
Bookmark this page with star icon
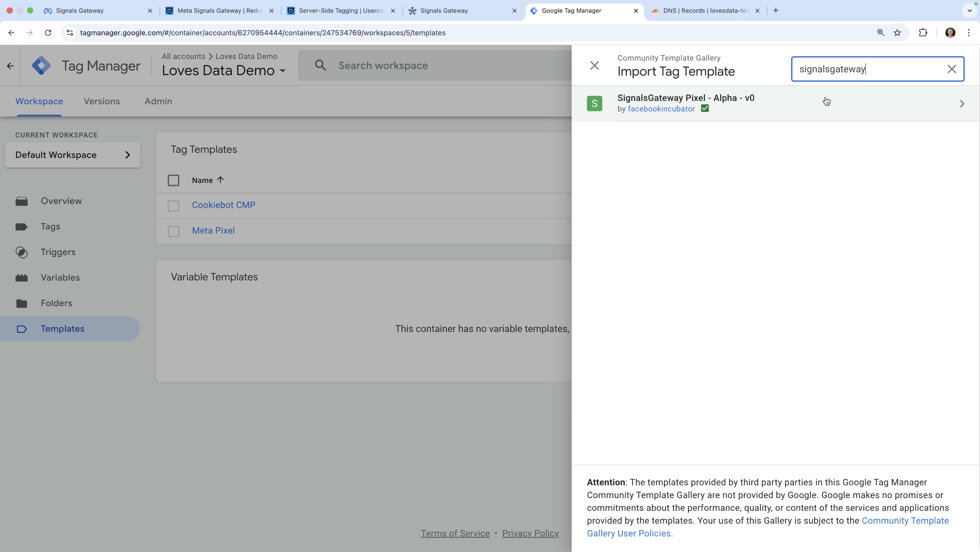897,33
